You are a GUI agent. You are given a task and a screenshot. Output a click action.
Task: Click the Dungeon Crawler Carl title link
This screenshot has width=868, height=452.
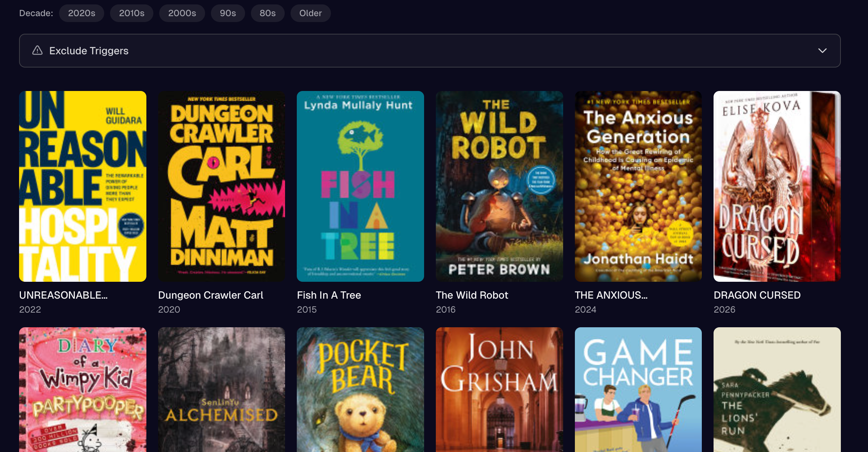coord(211,295)
